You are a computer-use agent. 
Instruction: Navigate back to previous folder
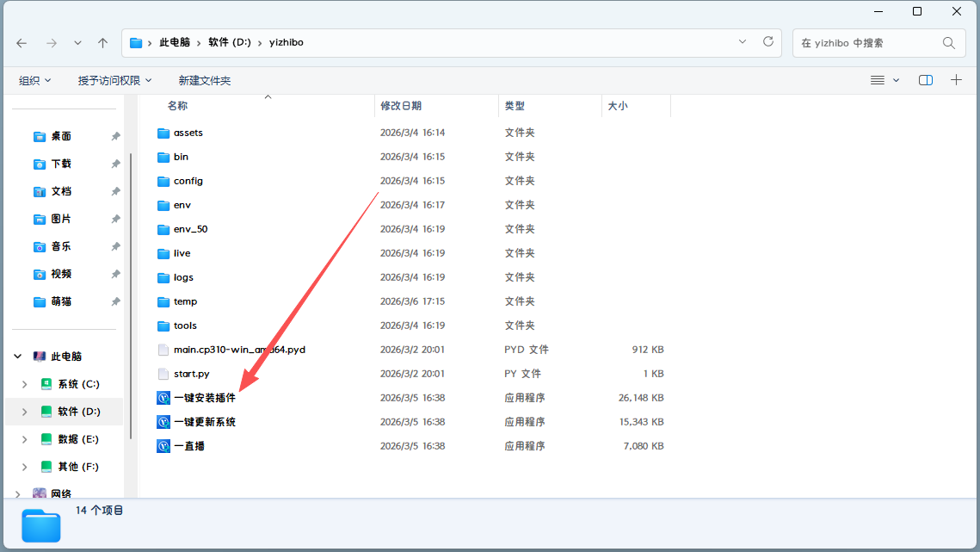[22, 43]
